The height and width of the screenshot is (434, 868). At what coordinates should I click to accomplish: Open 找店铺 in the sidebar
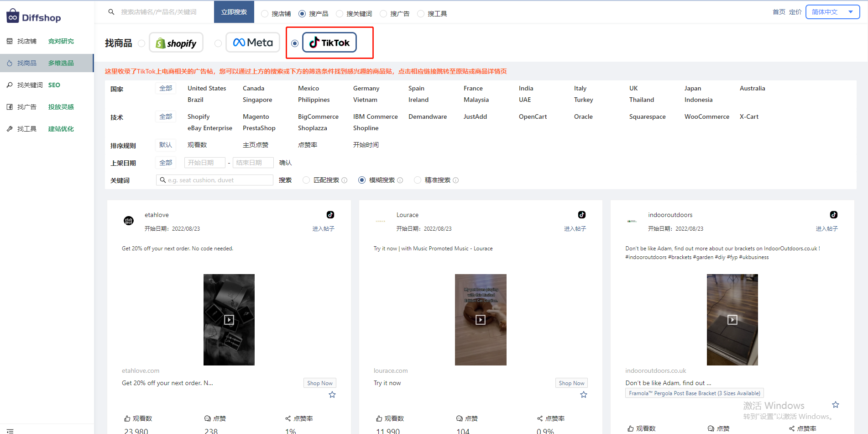click(x=26, y=41)
